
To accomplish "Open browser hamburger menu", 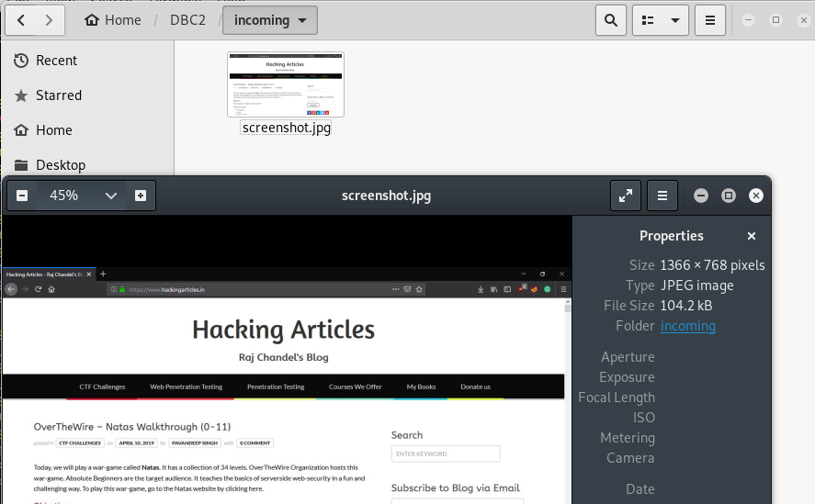I will (x=563, y=289).
